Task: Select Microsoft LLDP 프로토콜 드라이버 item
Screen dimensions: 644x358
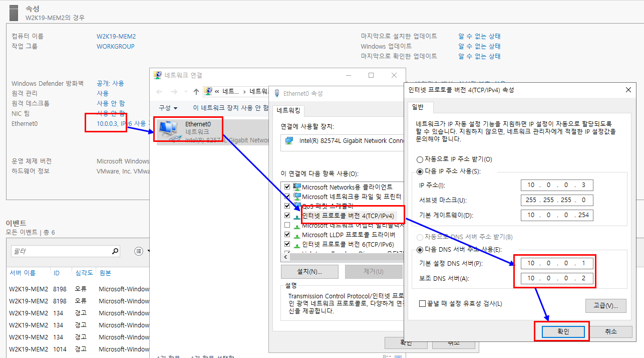Action: [349, 235]
